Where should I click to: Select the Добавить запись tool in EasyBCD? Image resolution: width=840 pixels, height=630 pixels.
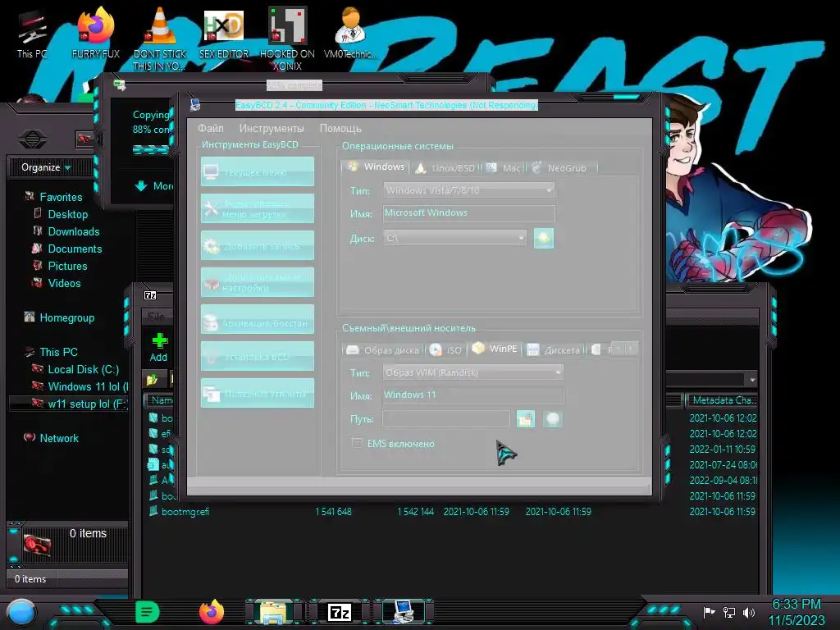[x=257, y=245]
